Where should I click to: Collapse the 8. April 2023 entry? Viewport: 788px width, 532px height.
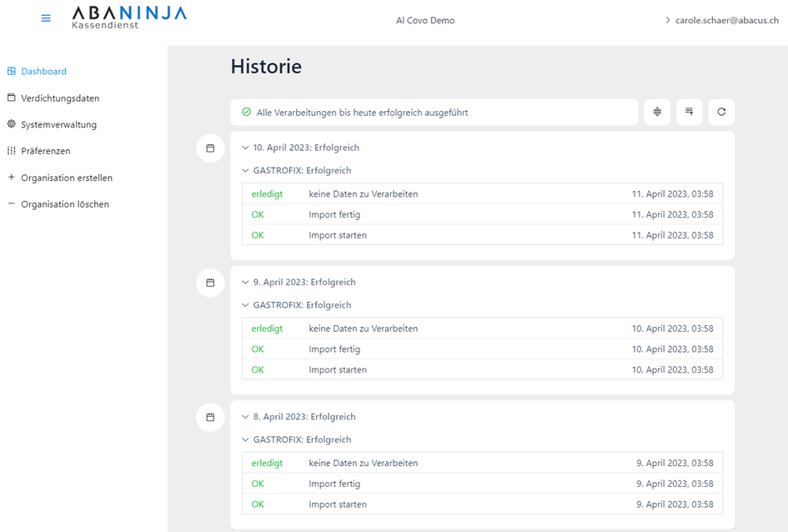tap(246, 417)
